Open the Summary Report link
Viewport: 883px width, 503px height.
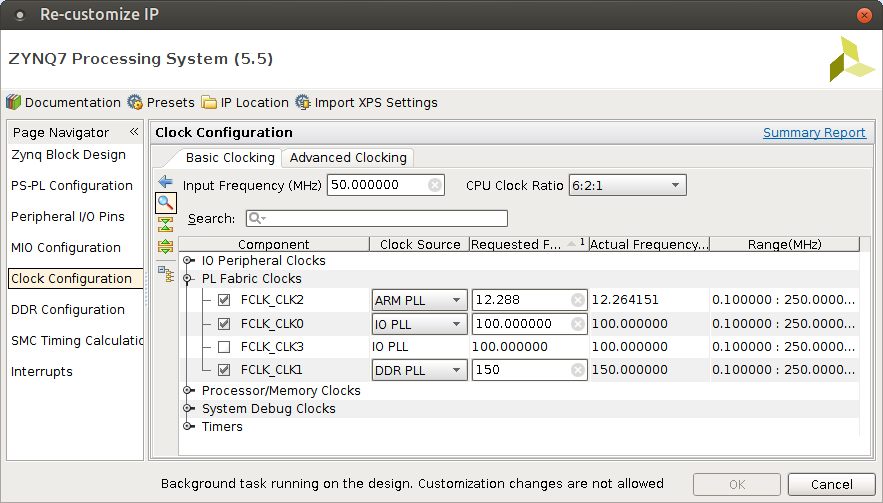[814, 132]
